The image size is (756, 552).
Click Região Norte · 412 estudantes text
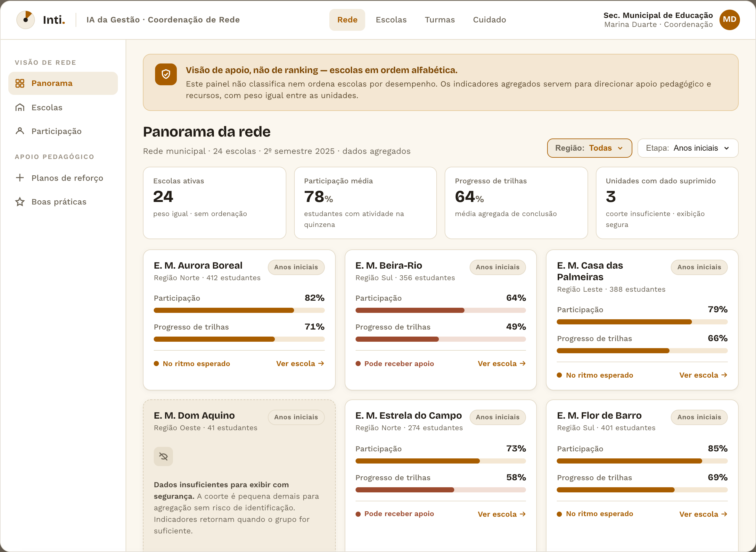[207, 278]
